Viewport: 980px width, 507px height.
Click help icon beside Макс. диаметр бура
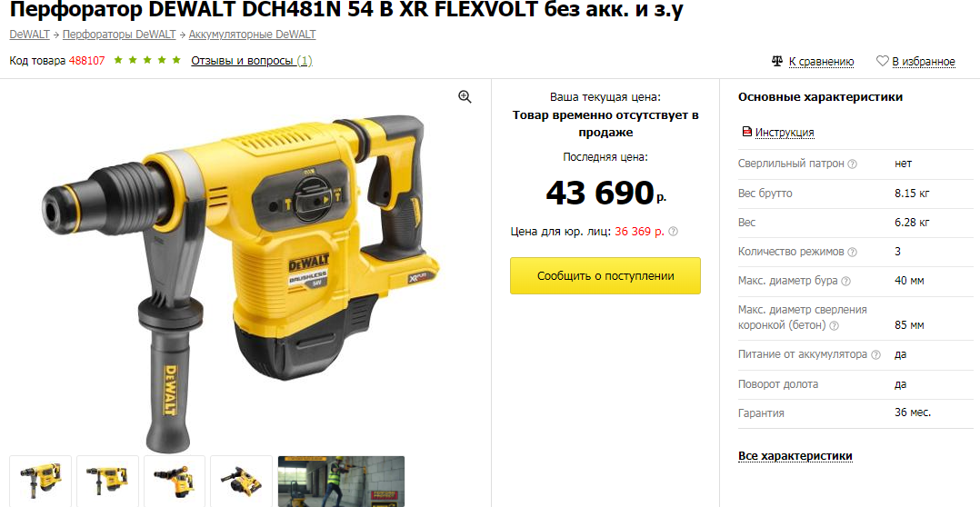click(845, 281)
